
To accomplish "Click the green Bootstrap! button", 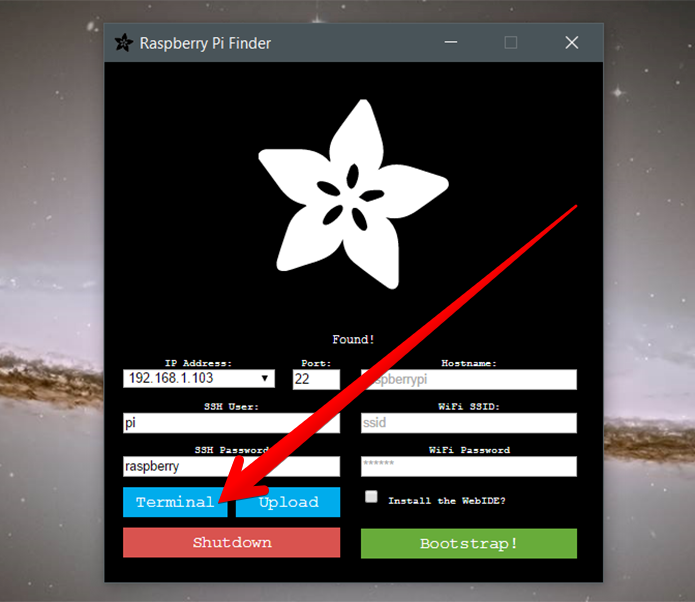I will (x=469, y=543).
